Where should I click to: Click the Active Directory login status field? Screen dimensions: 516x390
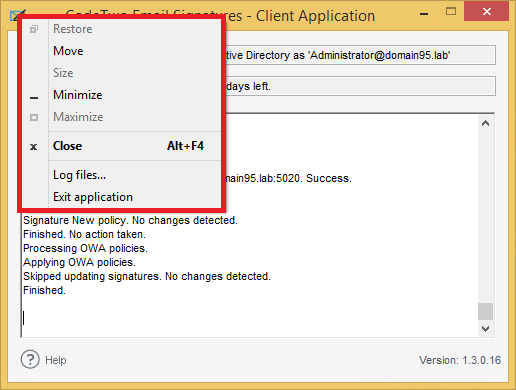tap(360, 55)
